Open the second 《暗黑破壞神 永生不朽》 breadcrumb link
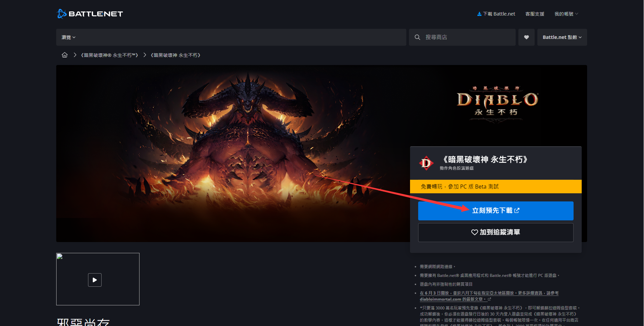The width and height of the screenshot is (644, 326). click(175, 55)
